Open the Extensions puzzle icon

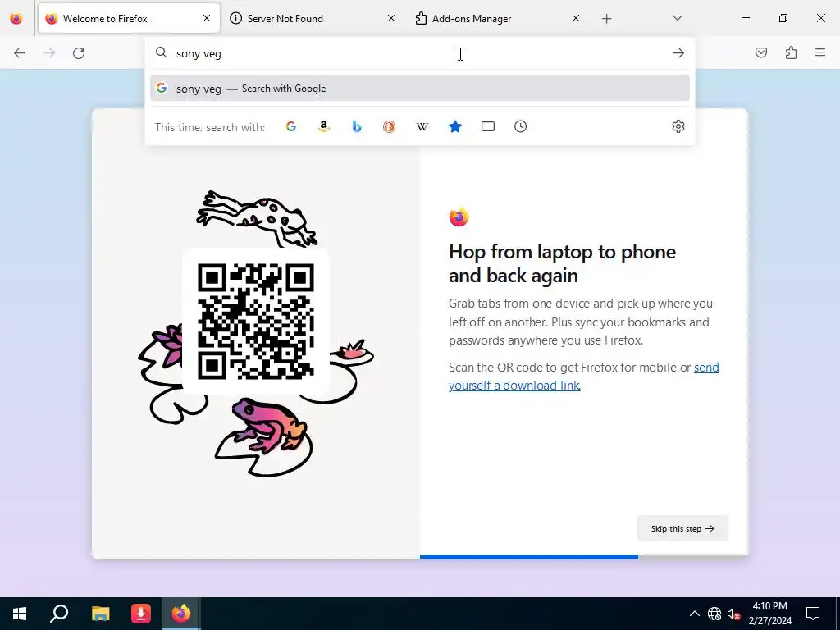[791, 52]
